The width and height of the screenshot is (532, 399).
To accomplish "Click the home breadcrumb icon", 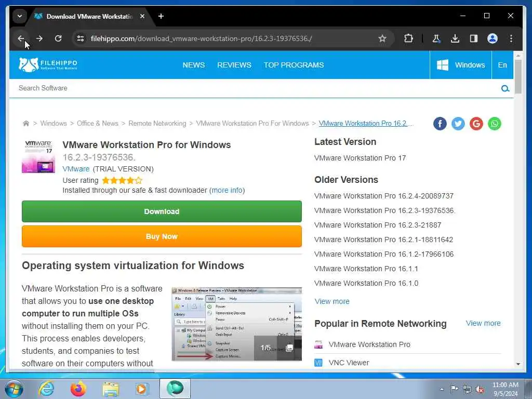I will pos(26,124).
